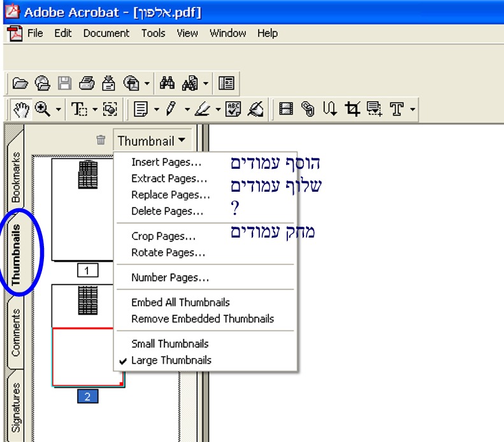
Task: Select the Link tool chain icon
Action: [308, 109]
